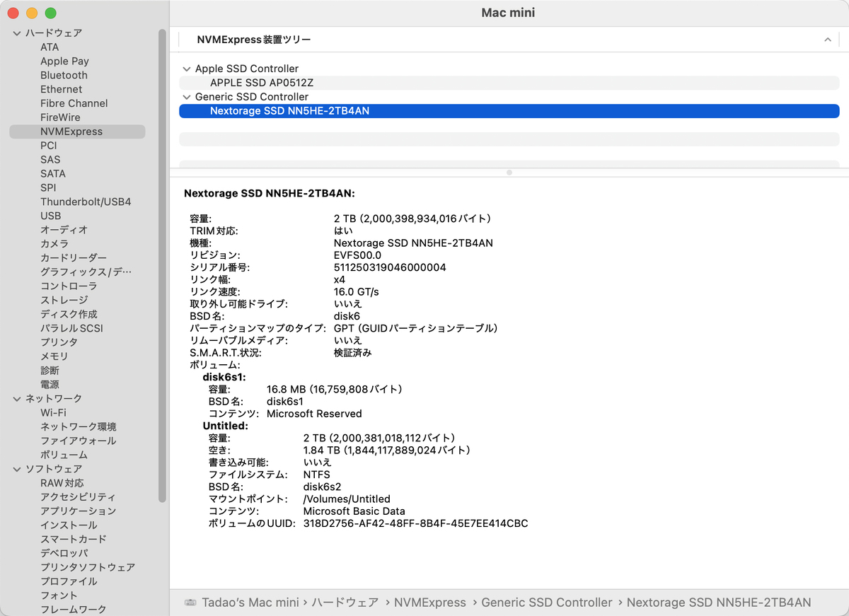Screen dimensions: 849x616
Task: Select SAS in the sidebar
Action: [50, 160]
